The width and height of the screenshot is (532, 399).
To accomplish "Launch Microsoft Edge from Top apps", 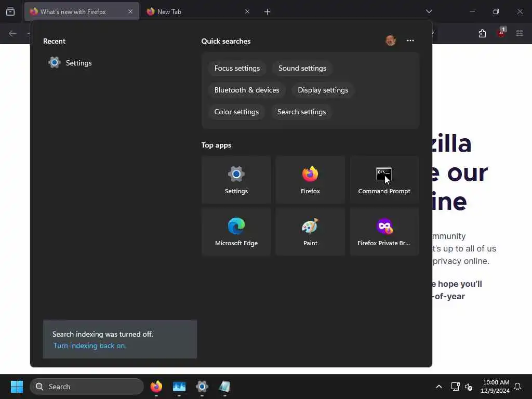I will pyautogui.click(x=236, y=232).
